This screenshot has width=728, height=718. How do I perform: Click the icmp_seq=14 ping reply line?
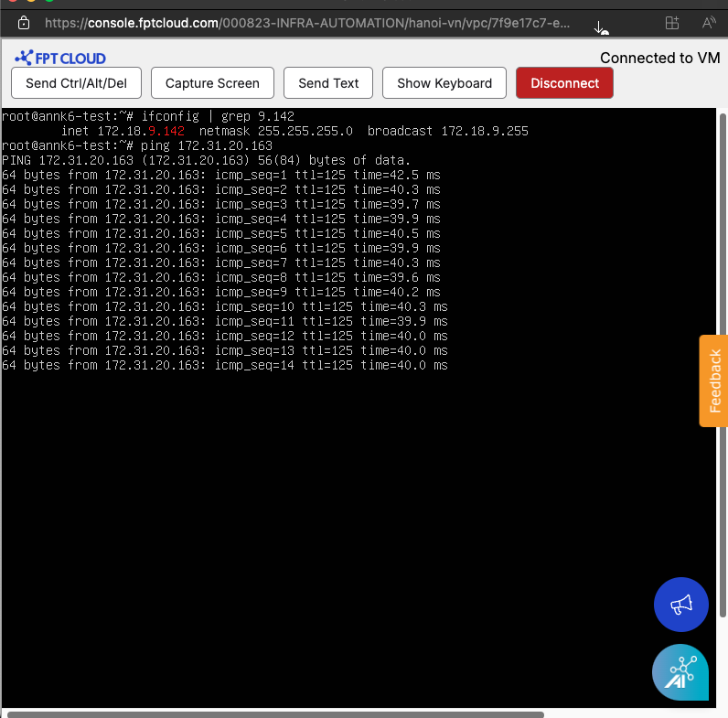point(224,365)
